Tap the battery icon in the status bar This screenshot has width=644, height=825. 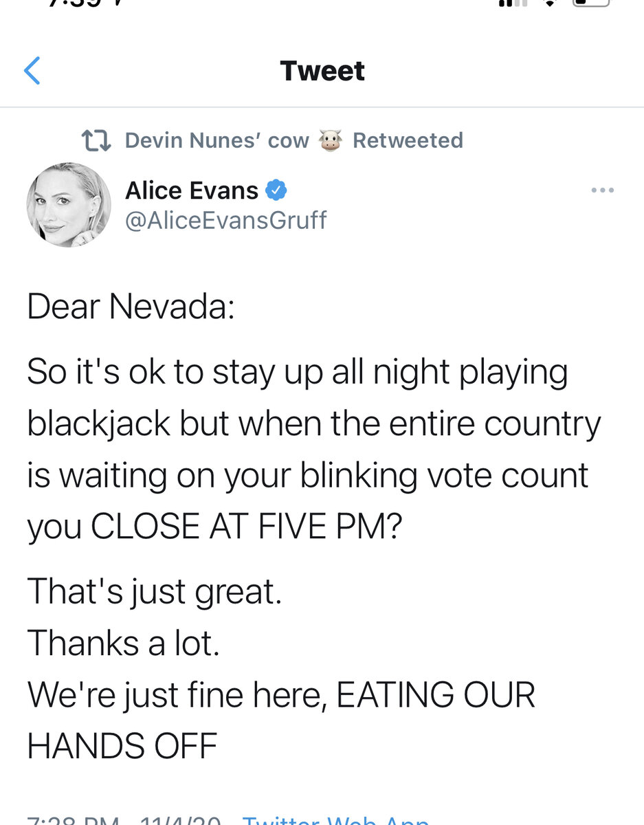click(590, 3)
